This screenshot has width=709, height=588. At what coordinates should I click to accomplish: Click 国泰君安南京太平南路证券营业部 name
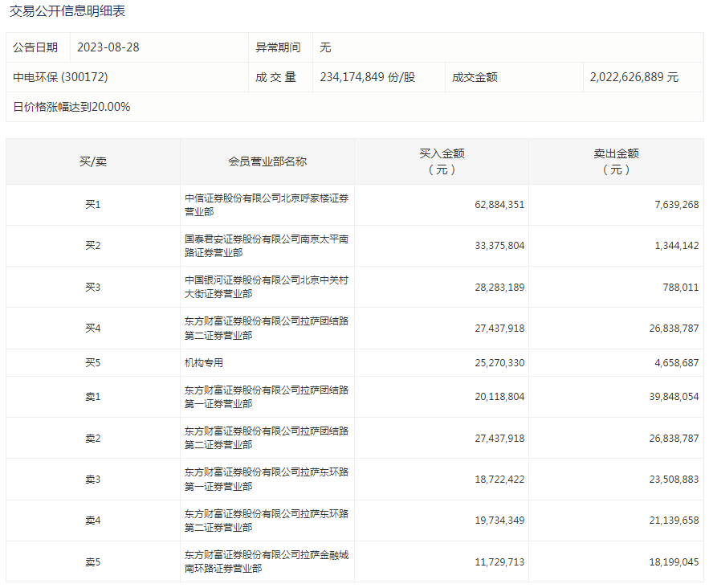pyautogui.click(x=267, y=246)
